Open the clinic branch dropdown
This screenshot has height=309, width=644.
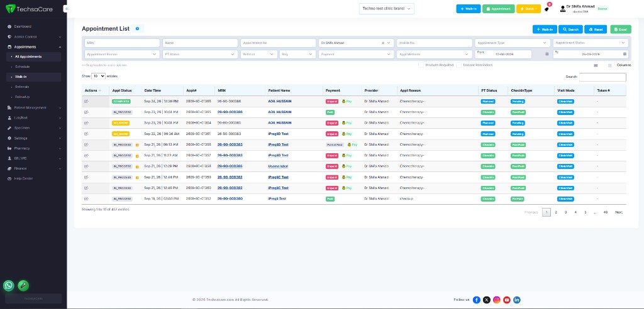[x=387, y=9]
